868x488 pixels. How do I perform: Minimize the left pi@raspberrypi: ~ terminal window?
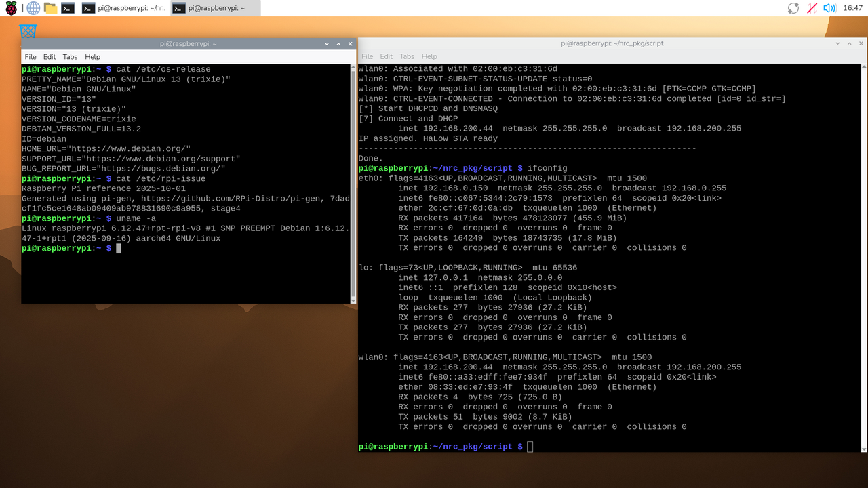327,44
